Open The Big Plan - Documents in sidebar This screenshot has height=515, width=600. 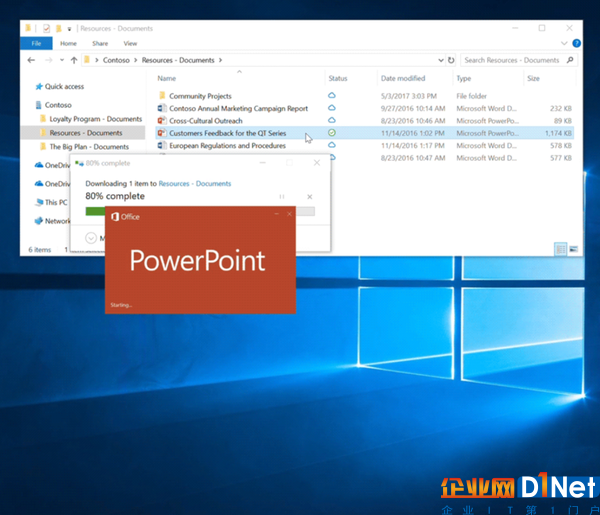click(89, 147)
